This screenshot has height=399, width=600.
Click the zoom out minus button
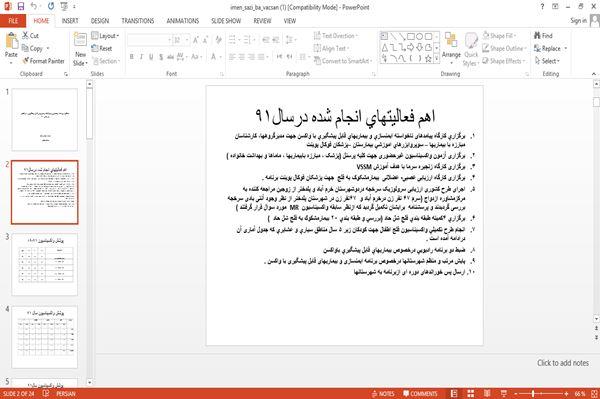[x=515, y=394]
